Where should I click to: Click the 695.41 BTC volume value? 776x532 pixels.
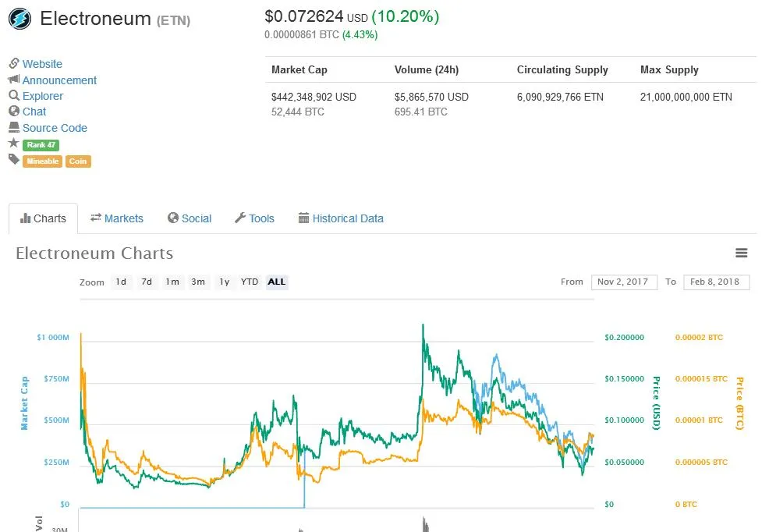point(421,112)
